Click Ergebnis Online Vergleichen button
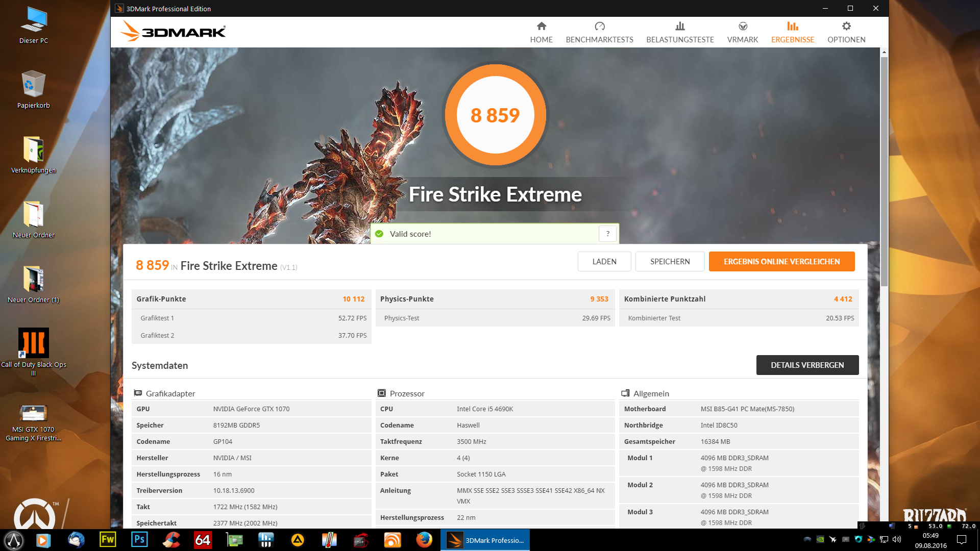The height and width of the screenshot is (551, 980). (781, 262)
